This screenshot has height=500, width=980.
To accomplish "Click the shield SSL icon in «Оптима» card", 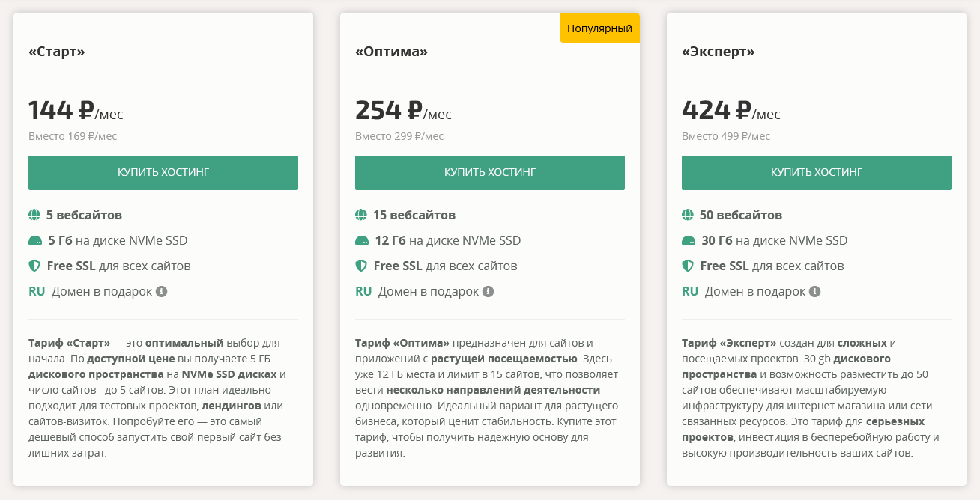I will pyautogui.click(x=361, y=266).
